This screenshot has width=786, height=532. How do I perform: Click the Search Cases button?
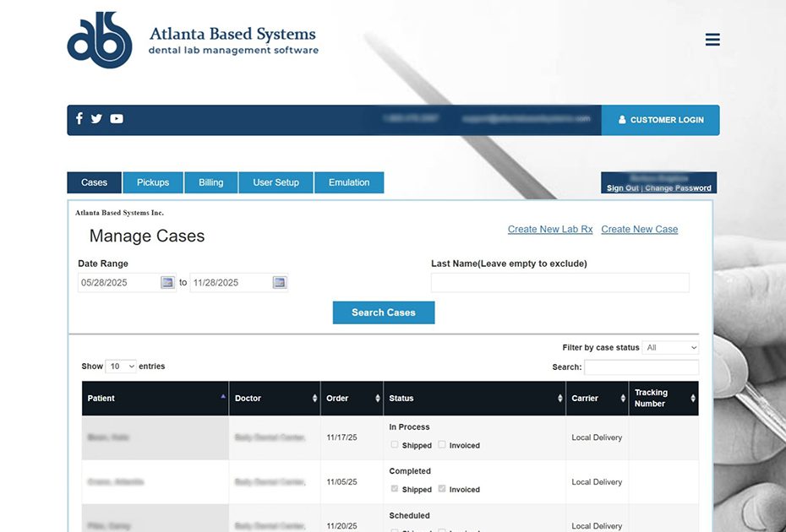[384, 312]
